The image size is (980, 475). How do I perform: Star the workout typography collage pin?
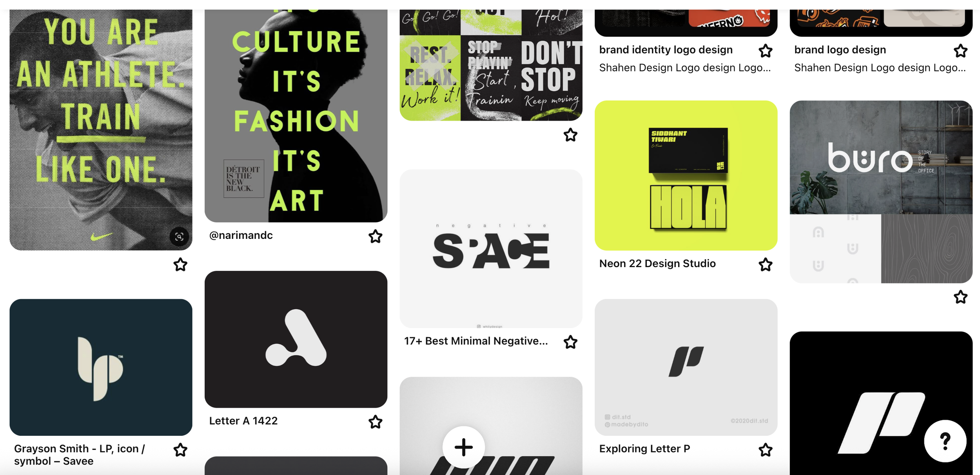(x=570, y=135)
